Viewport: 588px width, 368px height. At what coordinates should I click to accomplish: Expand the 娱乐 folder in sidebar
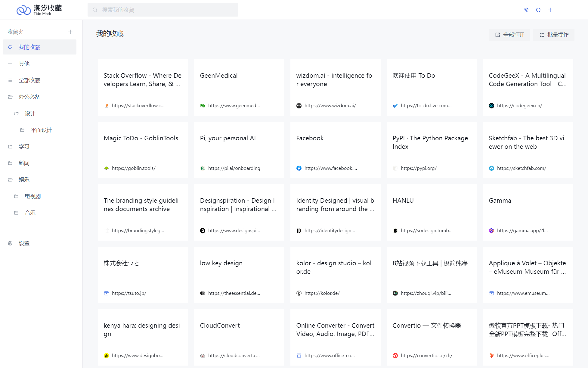click(24, 180)
